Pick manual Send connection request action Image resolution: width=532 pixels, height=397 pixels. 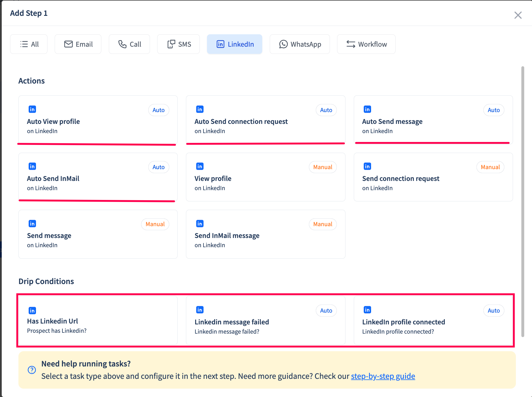433,177
